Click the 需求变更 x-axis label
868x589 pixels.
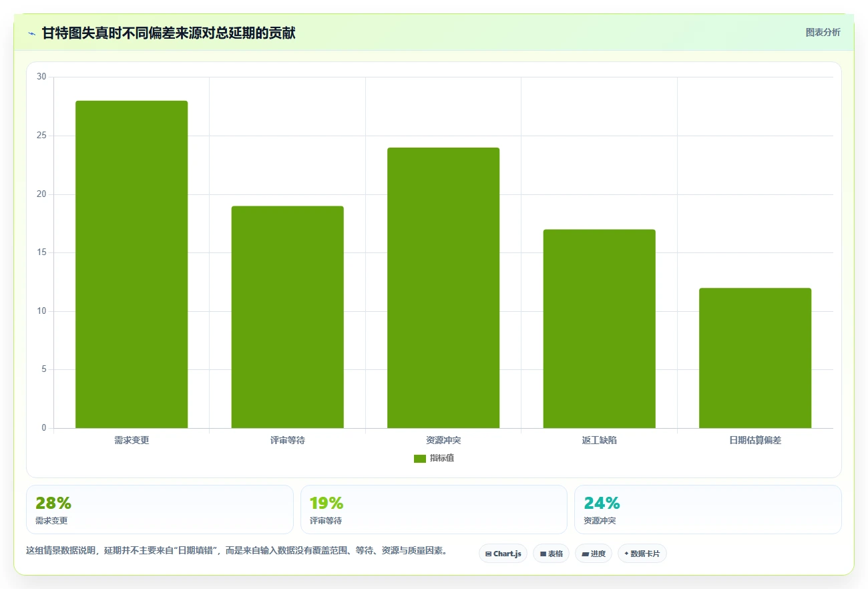pyautogui.click(x=132, y=440)
